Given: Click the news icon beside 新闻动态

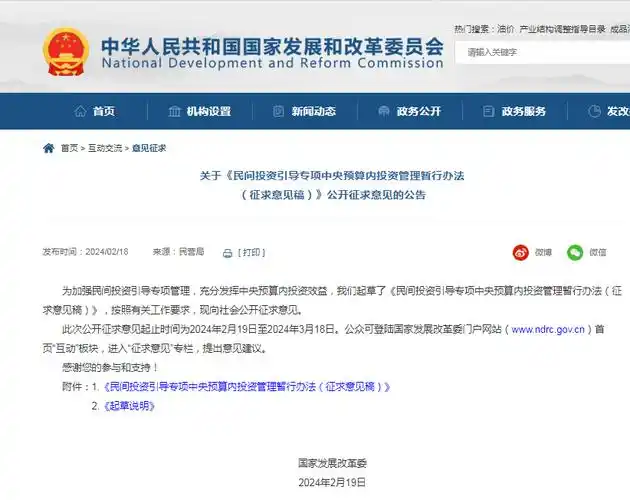Looking at the screenshot, I should pos(278,111).
